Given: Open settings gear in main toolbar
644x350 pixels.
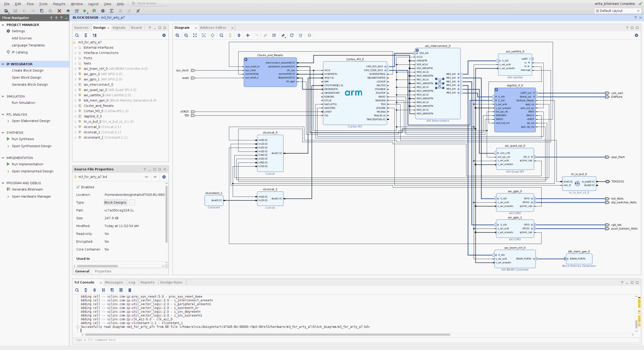Looking at the screenshot, I should (103, 11).
